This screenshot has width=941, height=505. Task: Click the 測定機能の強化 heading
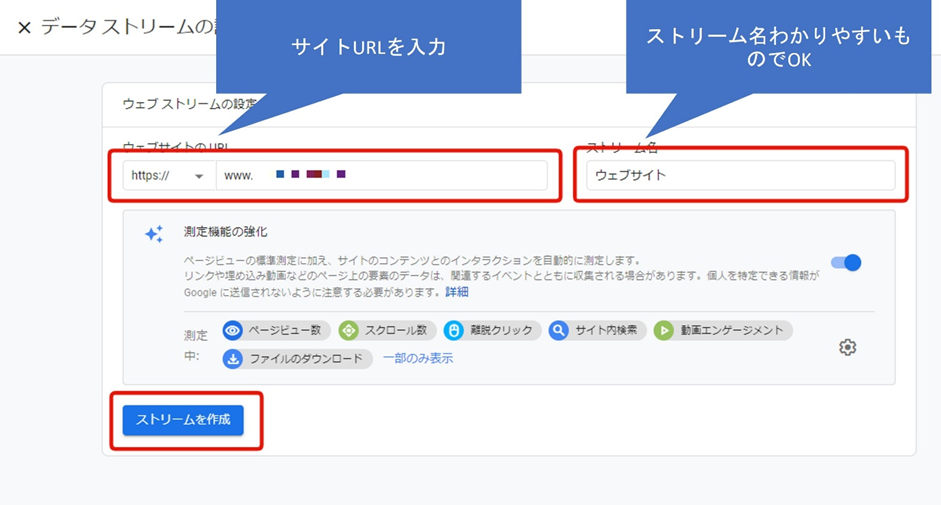click(226, 232)
